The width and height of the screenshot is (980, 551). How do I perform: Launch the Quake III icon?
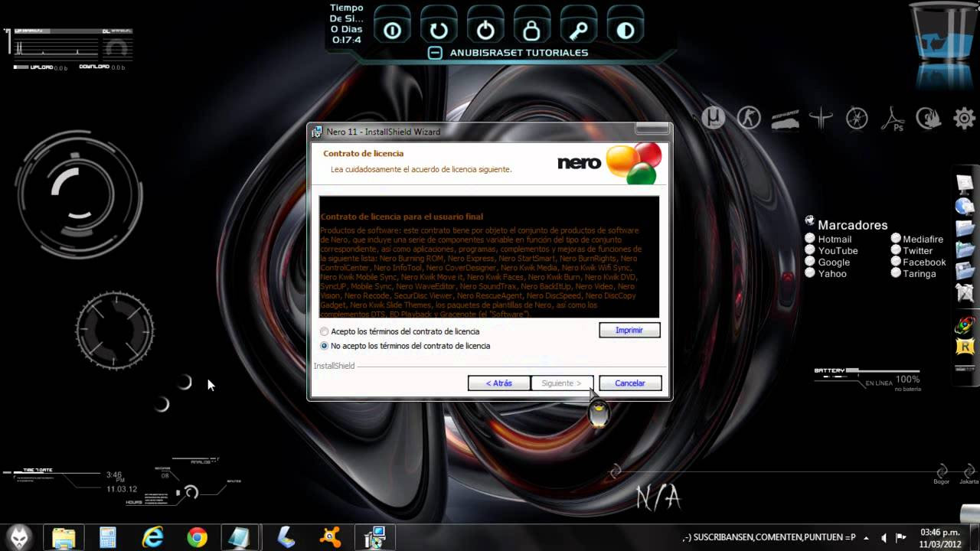(821, 118)
